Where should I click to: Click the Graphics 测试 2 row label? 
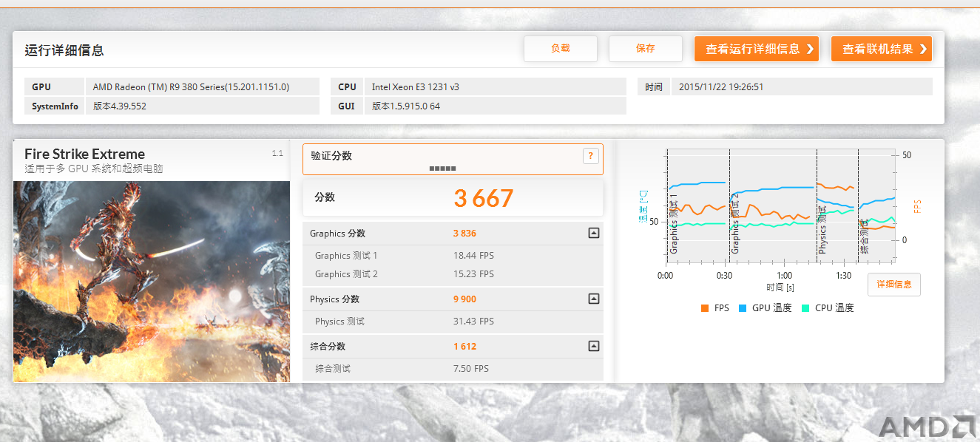tap(346, 274)
